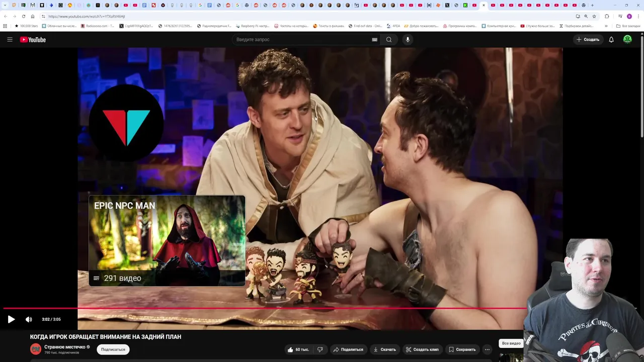Download video via 'Скачать'
This screenshot has width=644, height=362.
385,349
